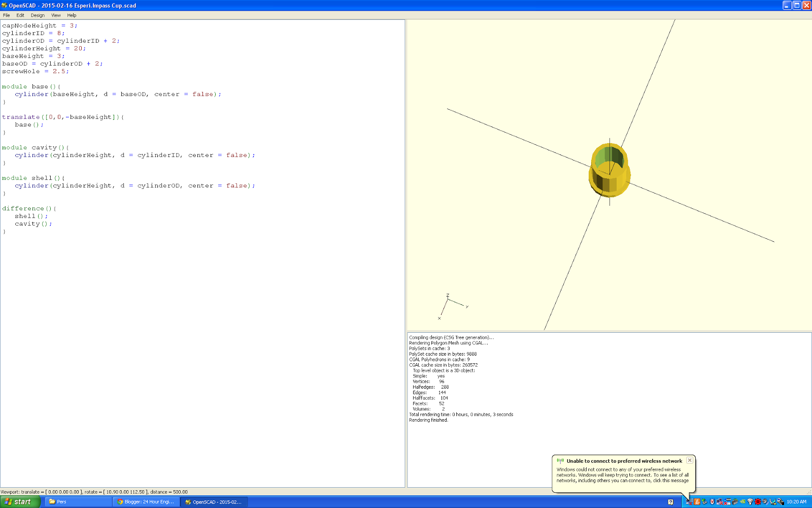Open the Design menu

click(x=38, y=15)
